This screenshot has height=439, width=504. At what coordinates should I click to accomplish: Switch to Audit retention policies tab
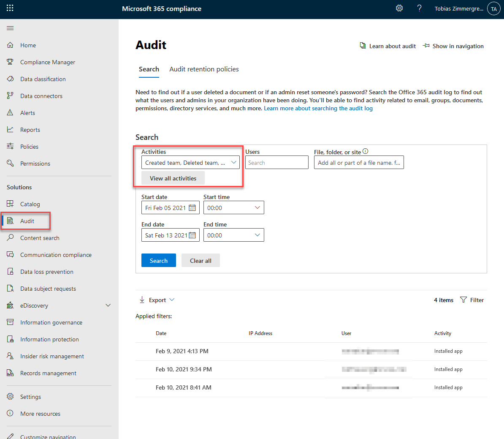tap(204, 69)
